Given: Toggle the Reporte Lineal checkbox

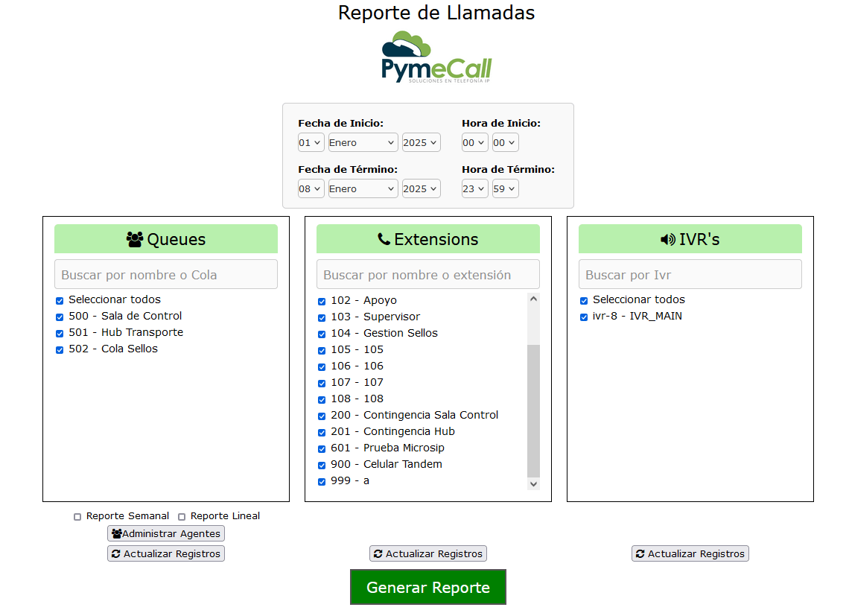Looking at the screenshot, I should click(x=182, y=517).
